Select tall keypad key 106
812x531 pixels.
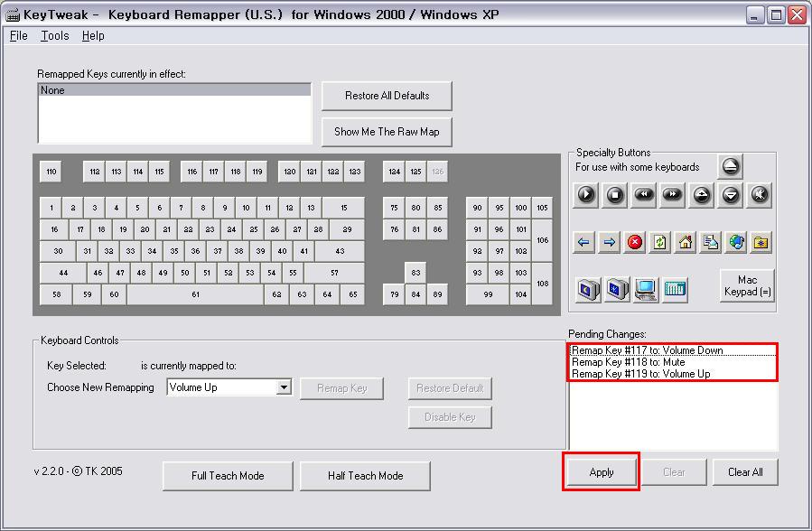tap(542, 240)
